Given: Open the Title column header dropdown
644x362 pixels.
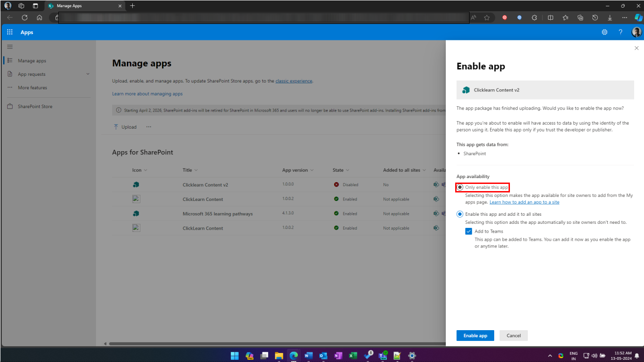Looking at the screenshot, I should (190, 170).
